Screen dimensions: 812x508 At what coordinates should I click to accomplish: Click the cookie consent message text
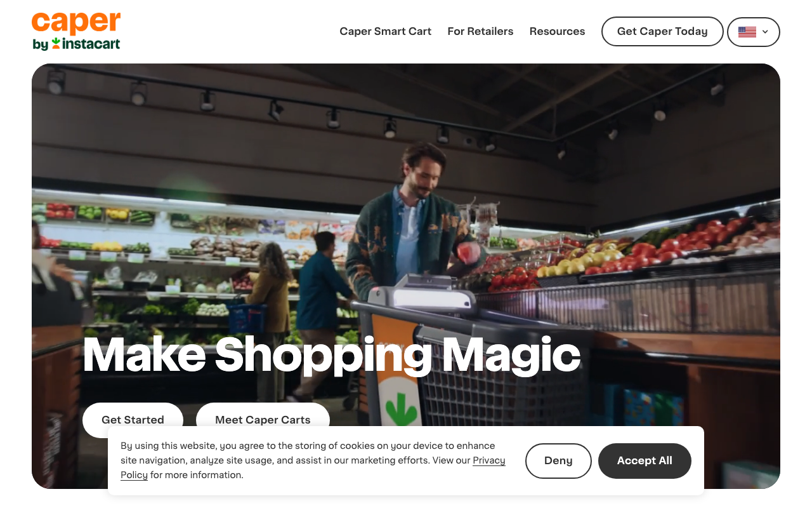coord(313,460)
